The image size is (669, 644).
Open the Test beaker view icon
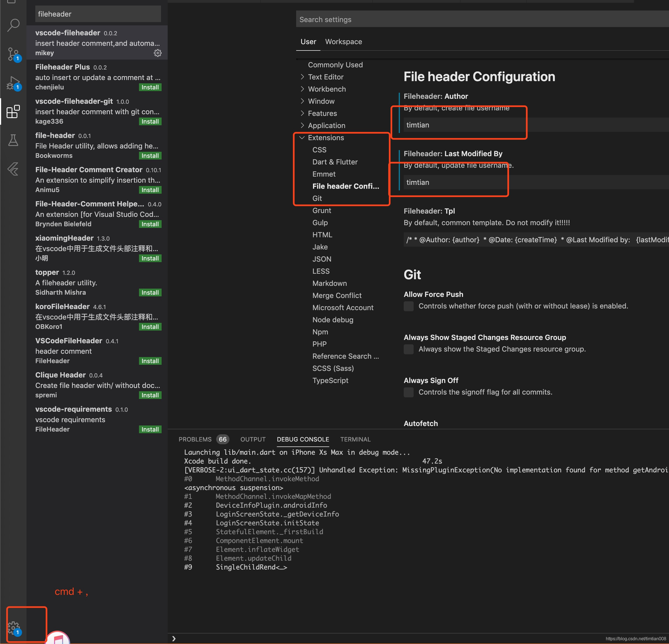13,140
